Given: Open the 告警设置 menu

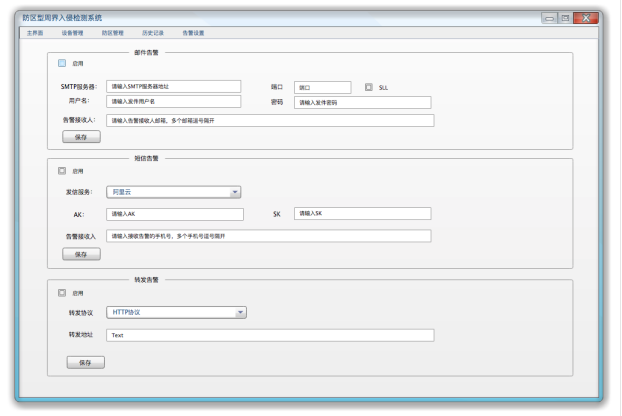Looking at the screenshot, I should pos(193,33).
